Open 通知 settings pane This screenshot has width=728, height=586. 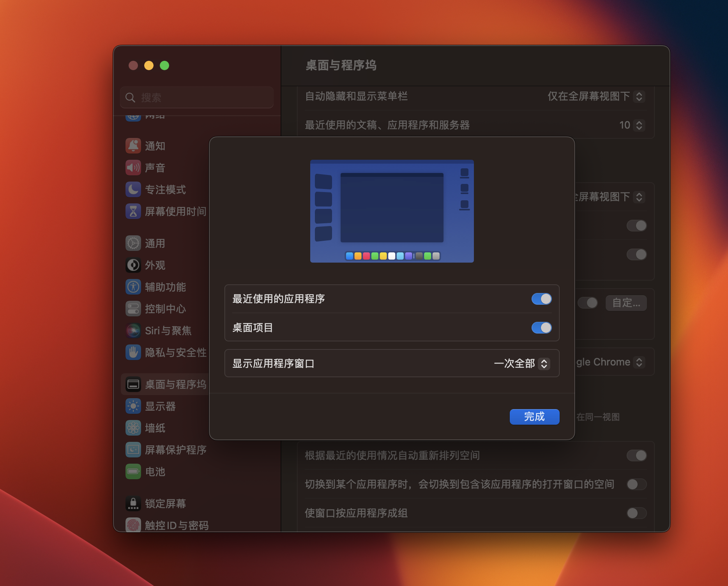[x=155, y=146]
